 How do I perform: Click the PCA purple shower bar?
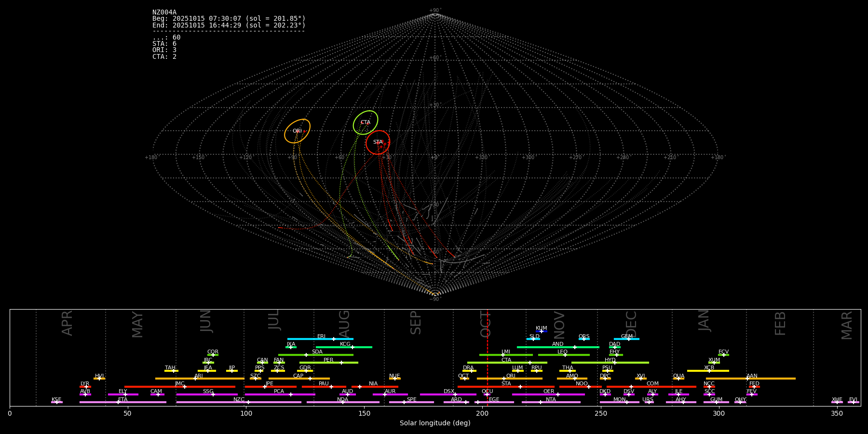click(x=280, y=394)
